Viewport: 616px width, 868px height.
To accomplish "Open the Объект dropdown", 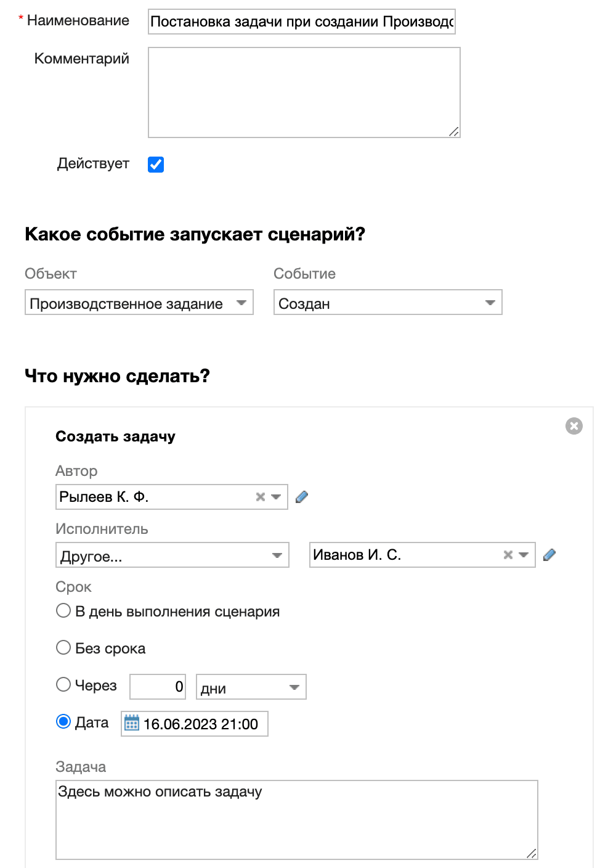I will [241, 303].
